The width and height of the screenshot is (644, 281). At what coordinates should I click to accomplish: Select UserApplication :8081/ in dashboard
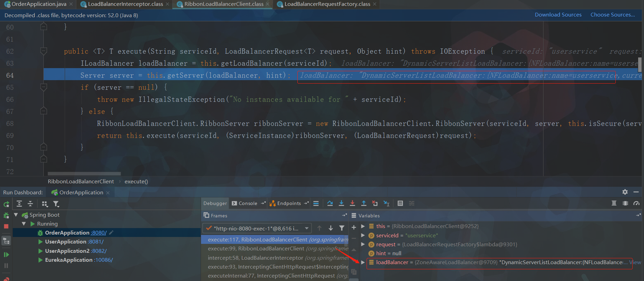point(107,242)
